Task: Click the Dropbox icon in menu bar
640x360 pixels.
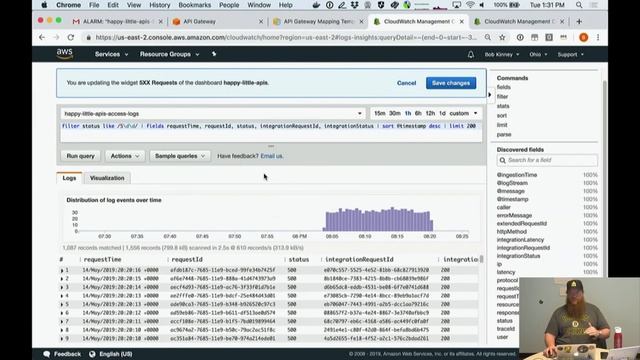Action: (x=354, y=5)
